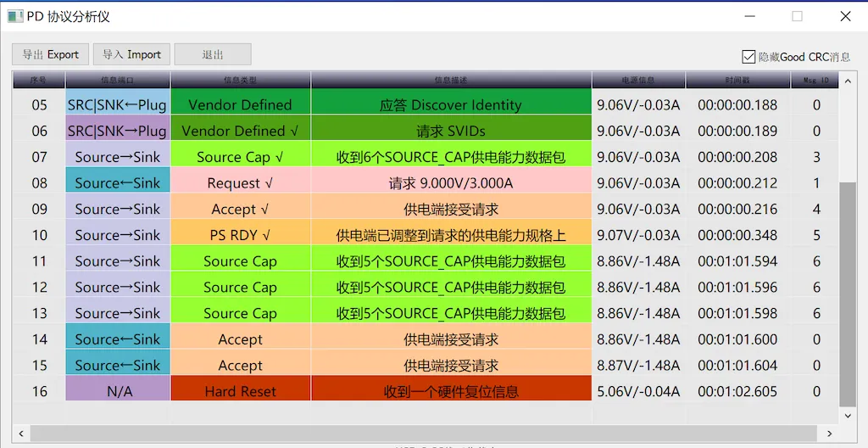Select the 应答 Discover Identity cell in row 05
868x448 pixels.
tap(450, 105)
